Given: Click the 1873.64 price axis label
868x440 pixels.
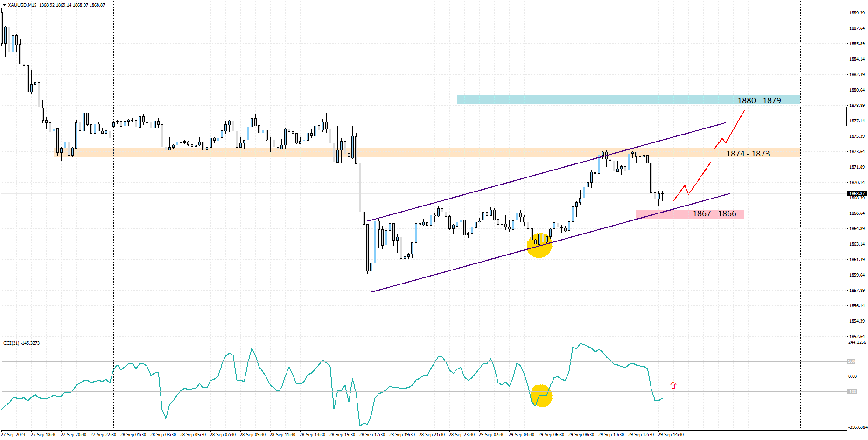Looking at the screenshot, I should point(857,152).
